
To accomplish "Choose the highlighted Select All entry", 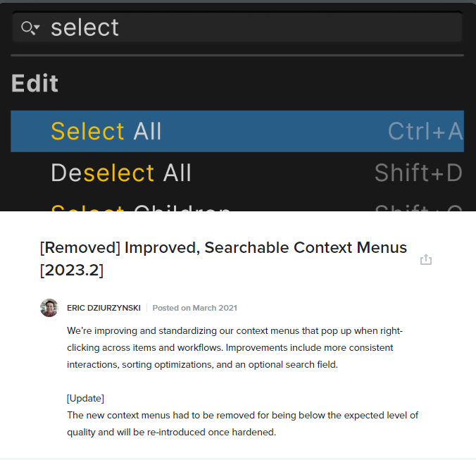I will pyautogui.click(x=237, y=131).
